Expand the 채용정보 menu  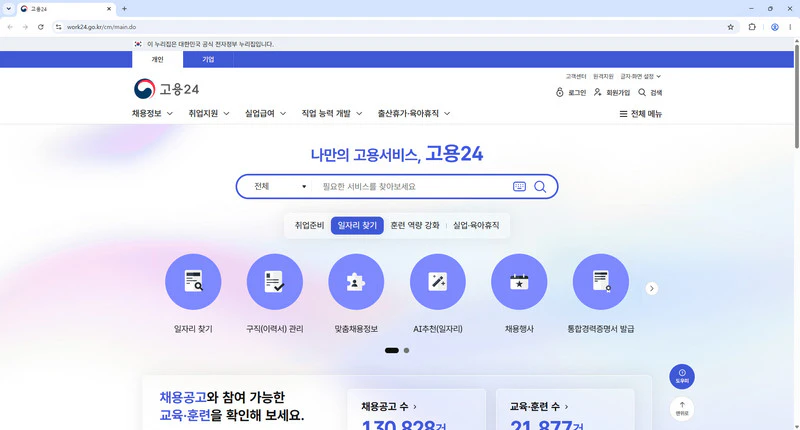click(152, 113)
